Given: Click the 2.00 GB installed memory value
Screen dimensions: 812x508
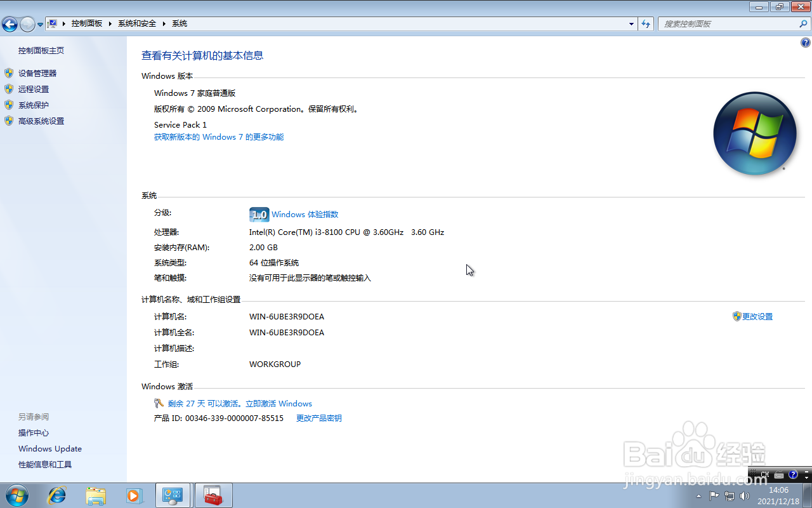Looking at the screenshot, I should click(x=263, y=247).
